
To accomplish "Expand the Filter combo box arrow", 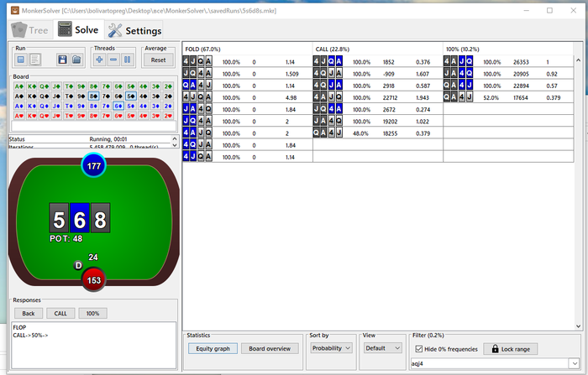I will coord(574,363).
